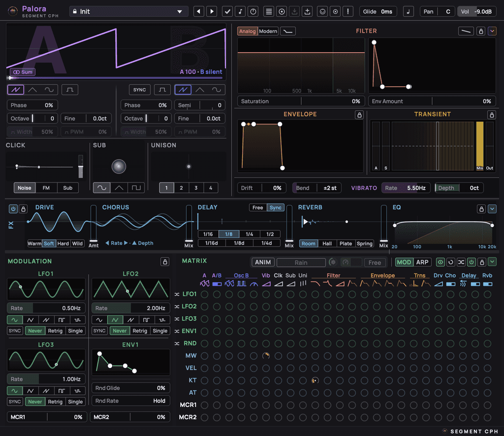Switch to the ARP tab
Screen dimensions: 504x436
[x=422, y=262]
